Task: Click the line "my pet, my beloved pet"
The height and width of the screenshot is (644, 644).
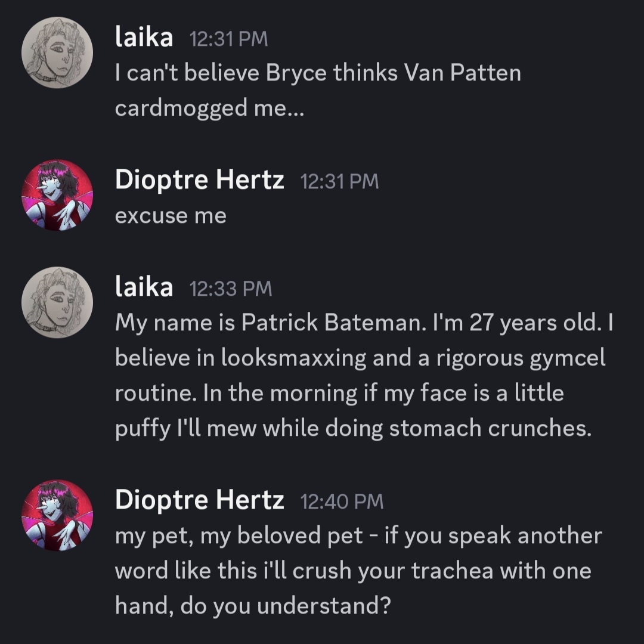Action: point(358,535)
